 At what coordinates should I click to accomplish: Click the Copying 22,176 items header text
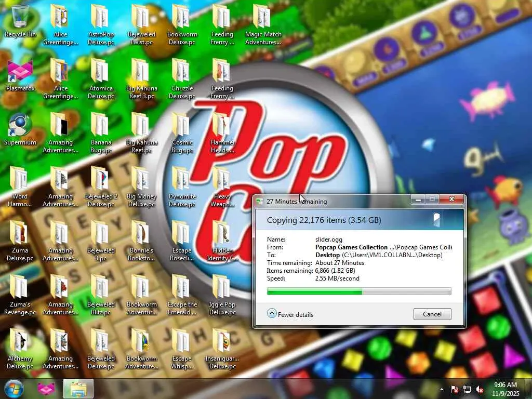(x=324, y=220)
